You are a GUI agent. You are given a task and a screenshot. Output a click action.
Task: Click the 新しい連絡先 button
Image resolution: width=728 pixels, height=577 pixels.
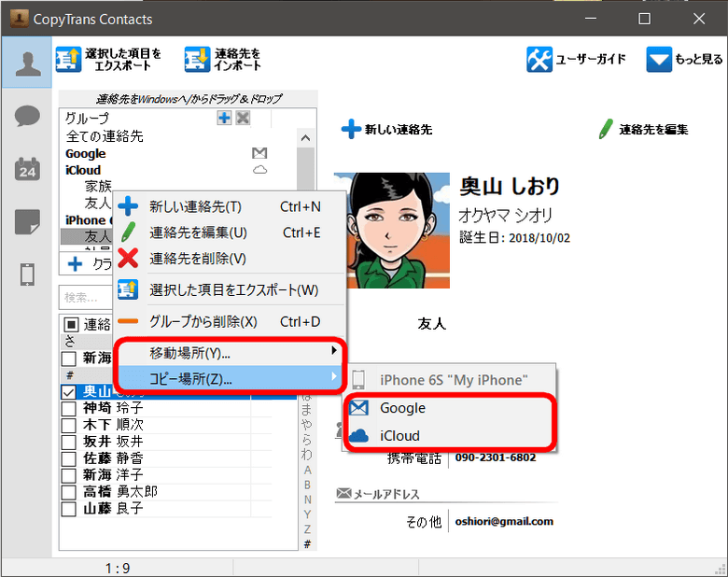(x=387, y=129)
